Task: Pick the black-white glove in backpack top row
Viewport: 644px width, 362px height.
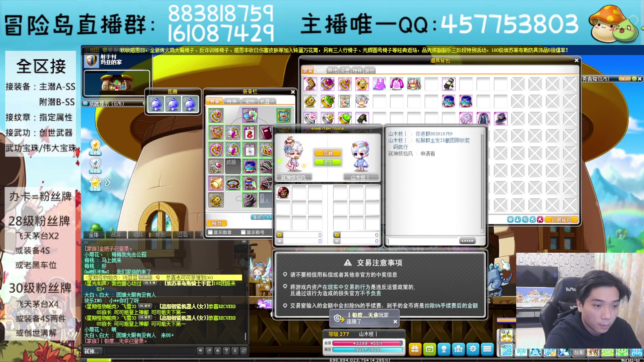Action: coord(448,84)
